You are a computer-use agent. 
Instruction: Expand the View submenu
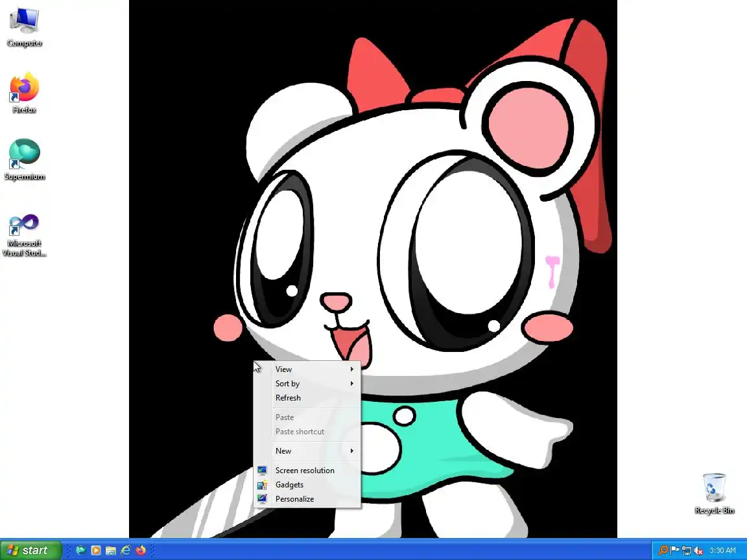click(307, 369)
